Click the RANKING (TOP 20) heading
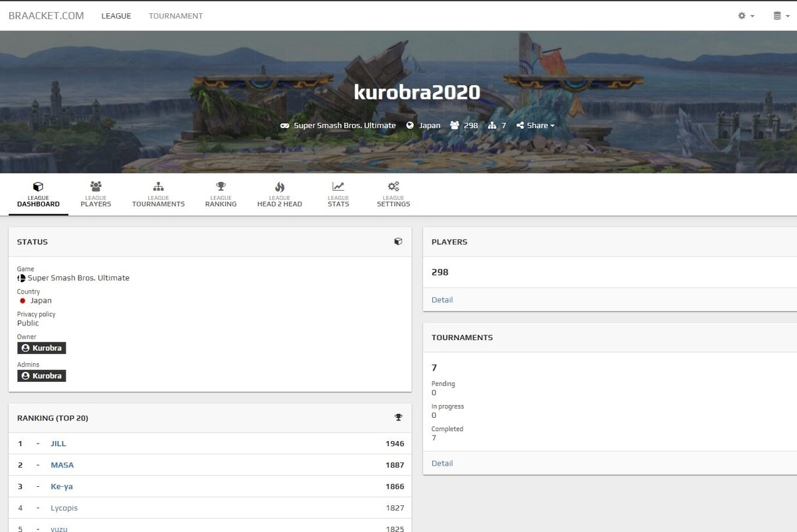This screenshot has height=532, width=797. 52,418
